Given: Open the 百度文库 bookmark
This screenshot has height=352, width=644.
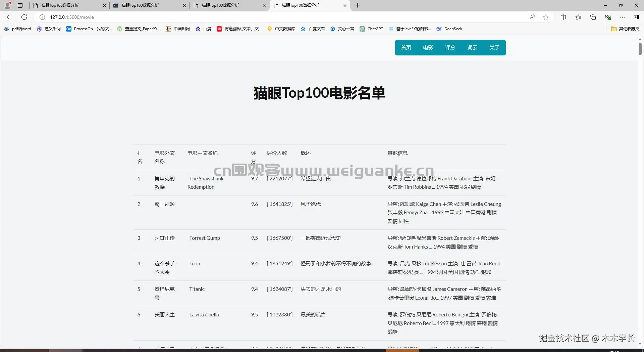Looking at the screenshot, I should [x=313, y=29].
